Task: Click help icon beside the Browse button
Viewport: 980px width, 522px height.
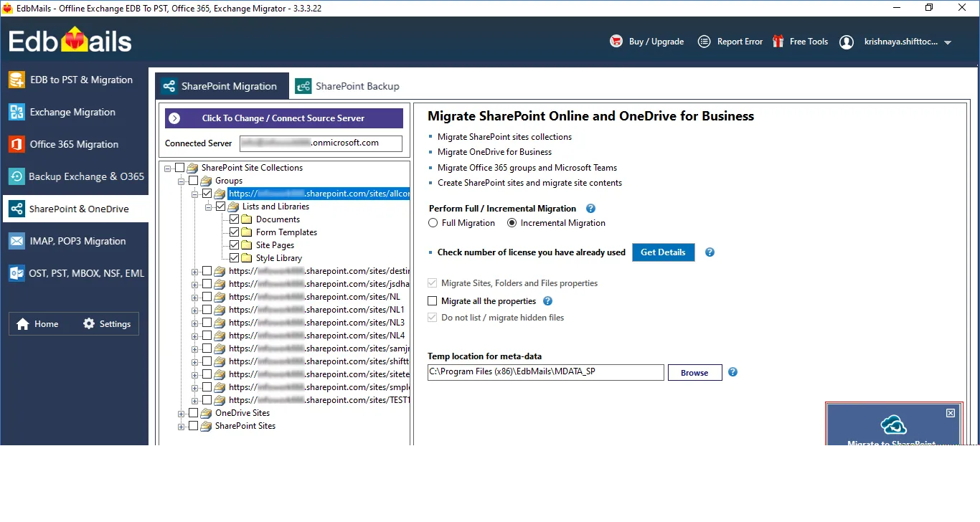Action: point(732,372)
